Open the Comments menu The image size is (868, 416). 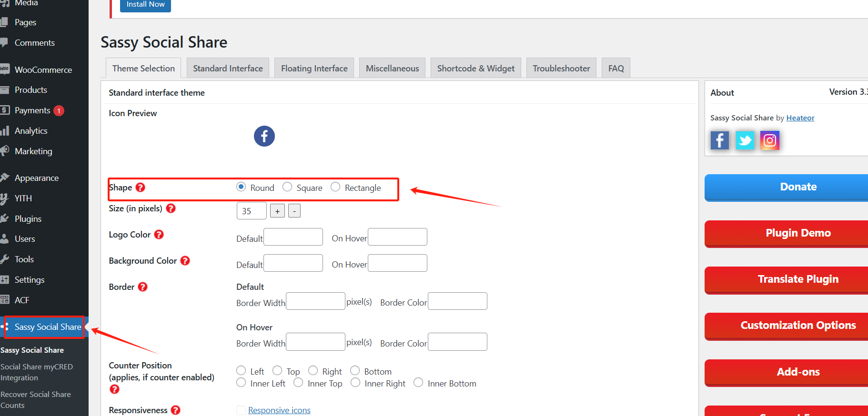[x=35, y=43]
